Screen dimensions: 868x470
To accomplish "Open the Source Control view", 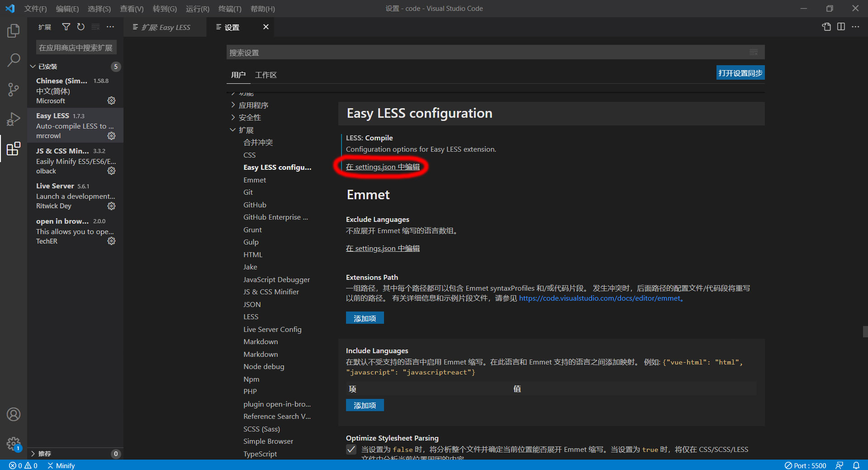I will (x=14, y=89).
